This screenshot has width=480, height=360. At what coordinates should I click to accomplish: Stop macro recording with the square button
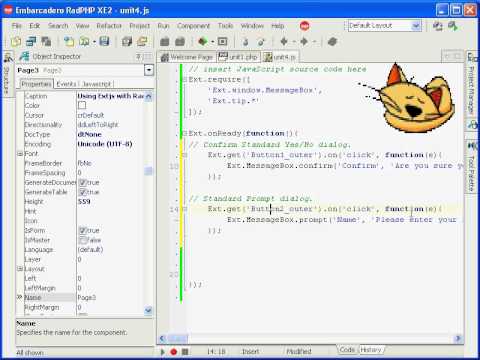(x=185, y=351)
